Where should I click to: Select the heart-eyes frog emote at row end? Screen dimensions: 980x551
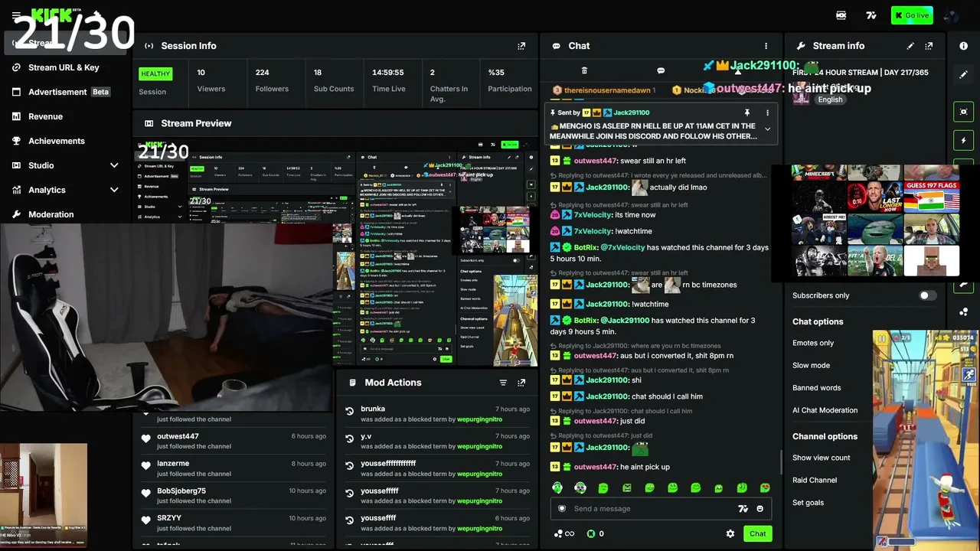(765, 487)
